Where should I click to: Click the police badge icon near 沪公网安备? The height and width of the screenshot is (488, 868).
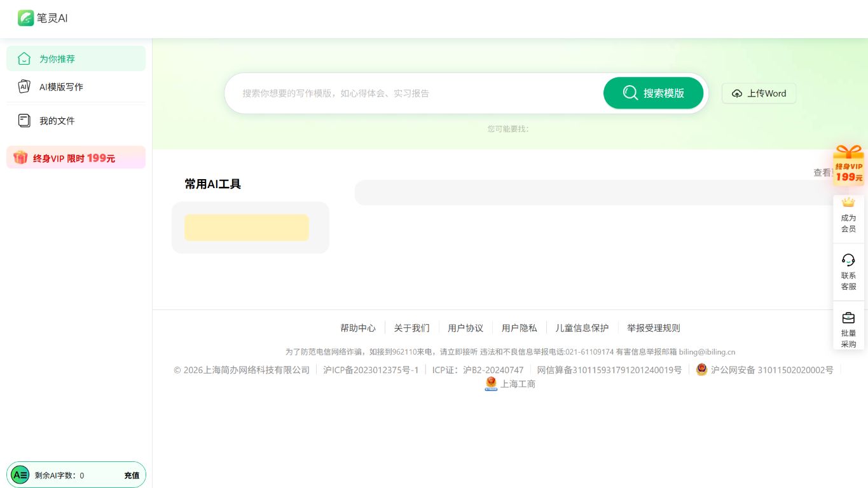tap(701, 369)
